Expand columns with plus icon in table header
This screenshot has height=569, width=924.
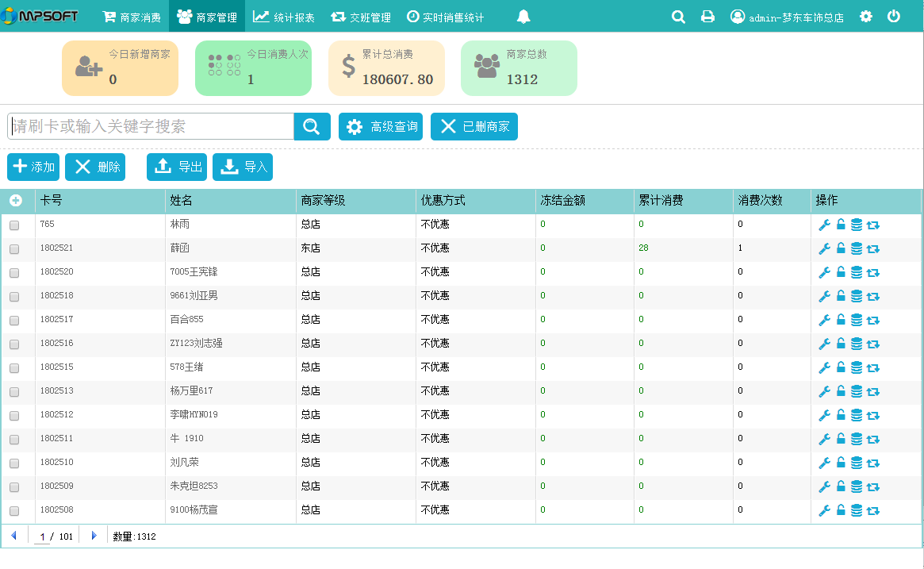click(15, 201)
